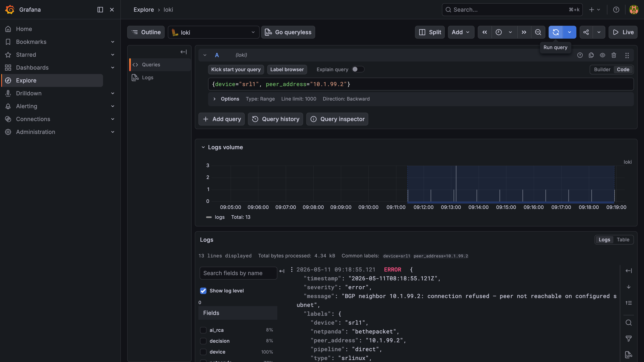Open auto-refresh interval dropdown
Image resolution: width=644 pixels, height=362 pixels.
click(x=569, y=32)
